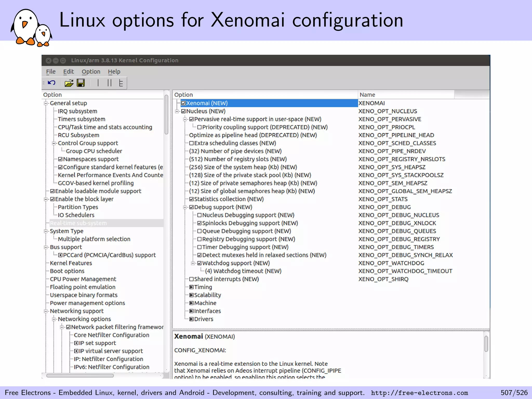Switch to Split view toolbar icon
This screenshot has width=532, height=399.
click(x=109, y=83)
